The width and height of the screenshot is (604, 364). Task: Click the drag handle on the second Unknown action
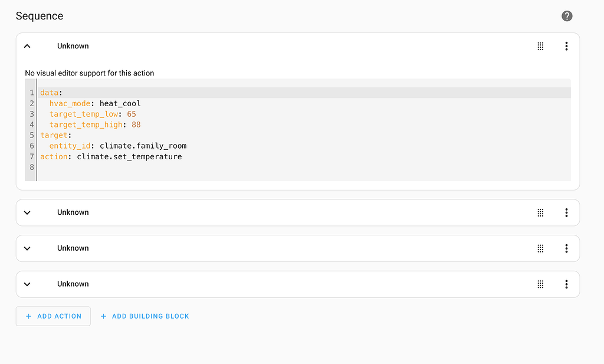[x=540, y=212]
